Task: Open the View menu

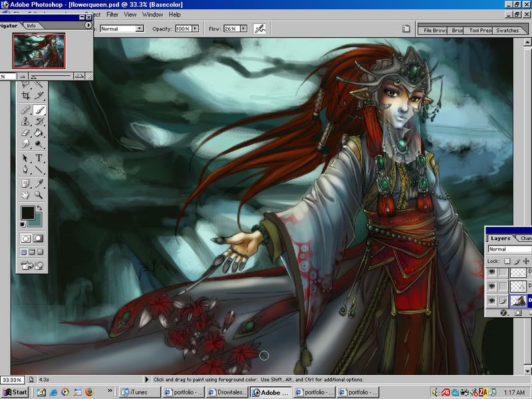Action: (x=130, y=15)
